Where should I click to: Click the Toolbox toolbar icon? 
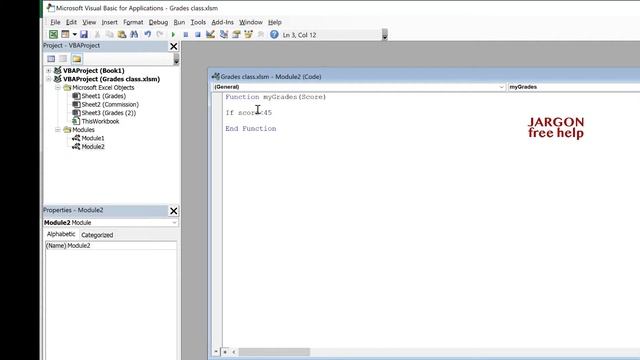(x=260, y=35)
